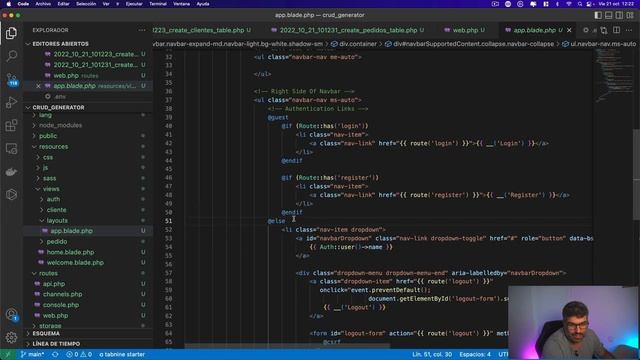
Task: Toggle secondary sidebar layout icon
Action: [619, 15]
